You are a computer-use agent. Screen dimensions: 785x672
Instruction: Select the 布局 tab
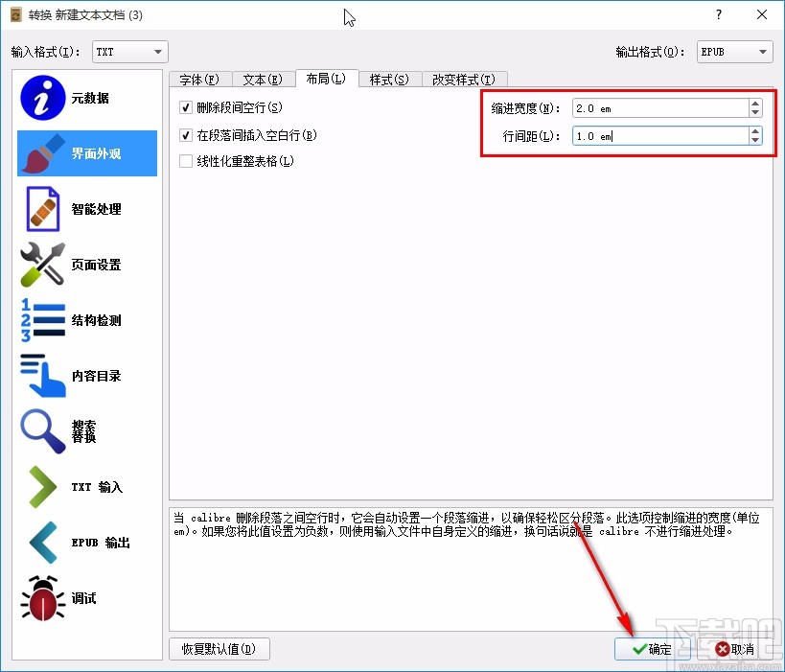coord(326,79)
